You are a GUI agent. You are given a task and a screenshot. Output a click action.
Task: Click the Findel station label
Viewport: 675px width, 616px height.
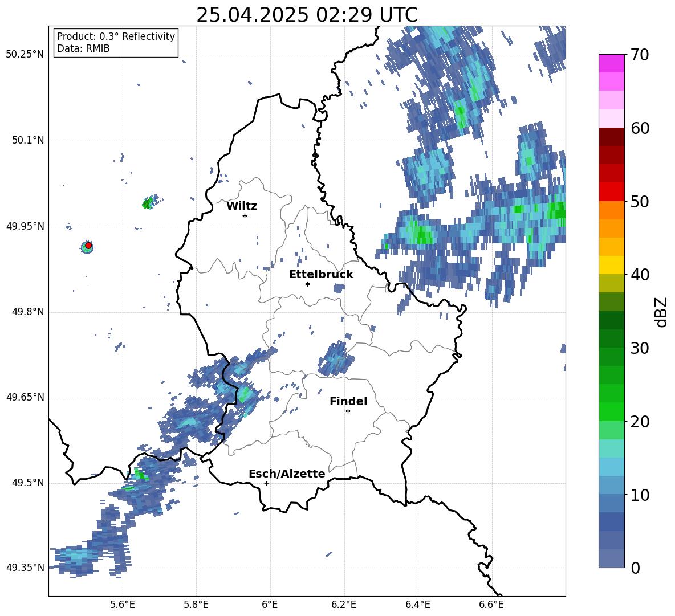[348, 401]
